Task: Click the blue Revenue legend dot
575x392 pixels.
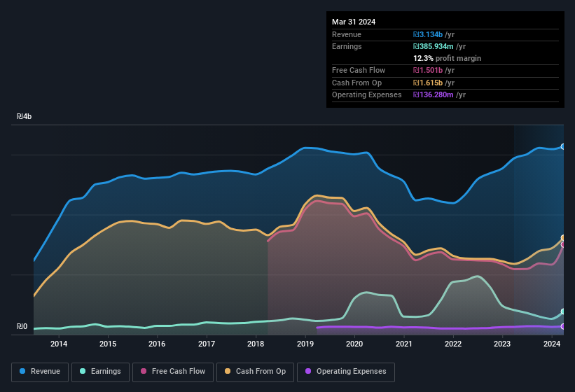Action: pyautogui.click(x=23, y=371)
